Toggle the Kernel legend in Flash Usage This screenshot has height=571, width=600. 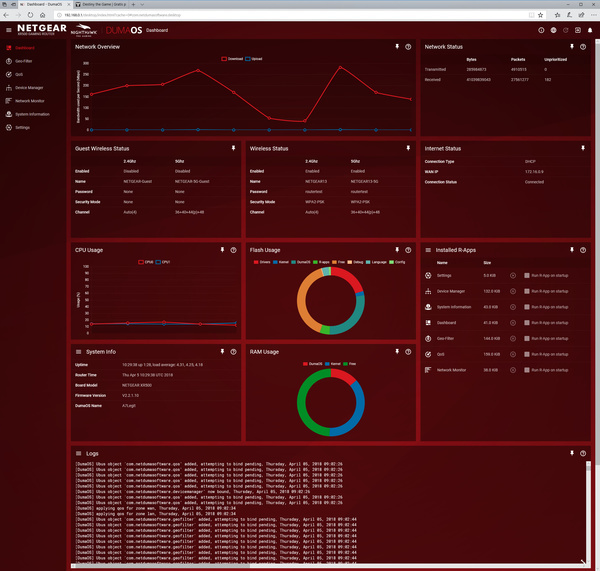click(x=281, y=262)
